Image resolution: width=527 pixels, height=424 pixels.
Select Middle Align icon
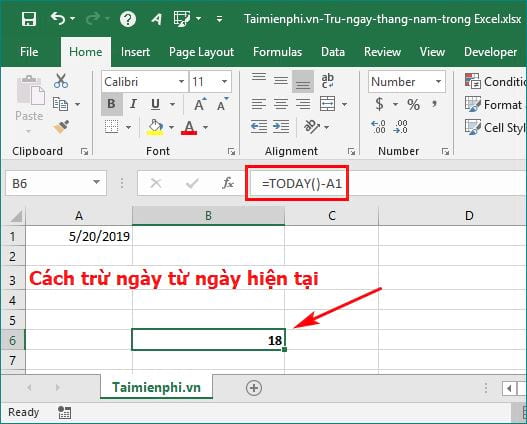[x=281, y=81]
